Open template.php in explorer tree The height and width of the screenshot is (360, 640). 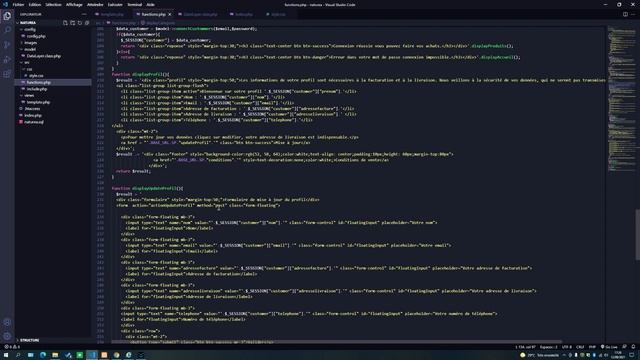(x=38, y=102)
